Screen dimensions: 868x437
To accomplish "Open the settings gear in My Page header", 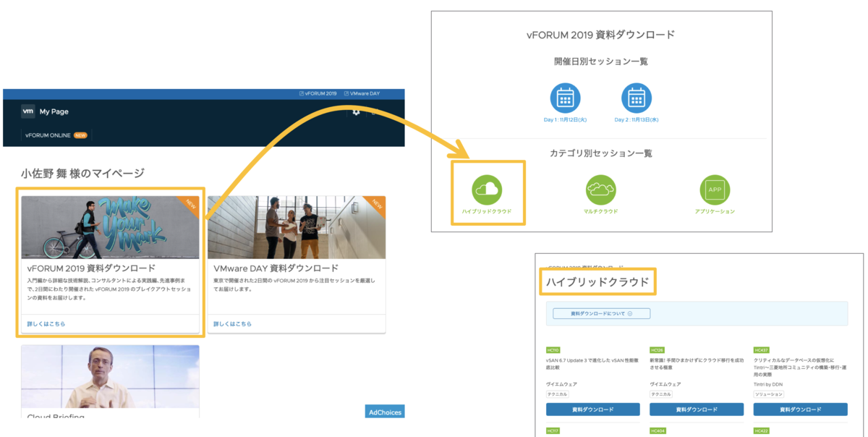I will (x=355, y=112).
